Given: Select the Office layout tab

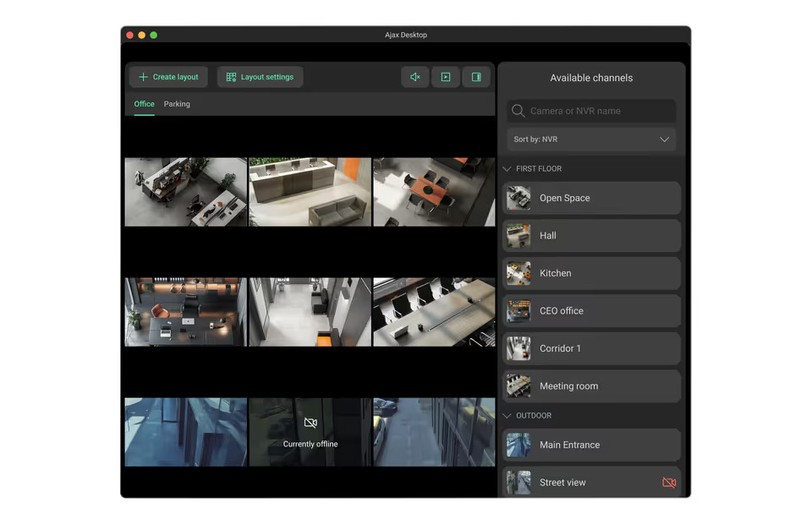Looking at the screenshot, I should [x=144, y=104].
